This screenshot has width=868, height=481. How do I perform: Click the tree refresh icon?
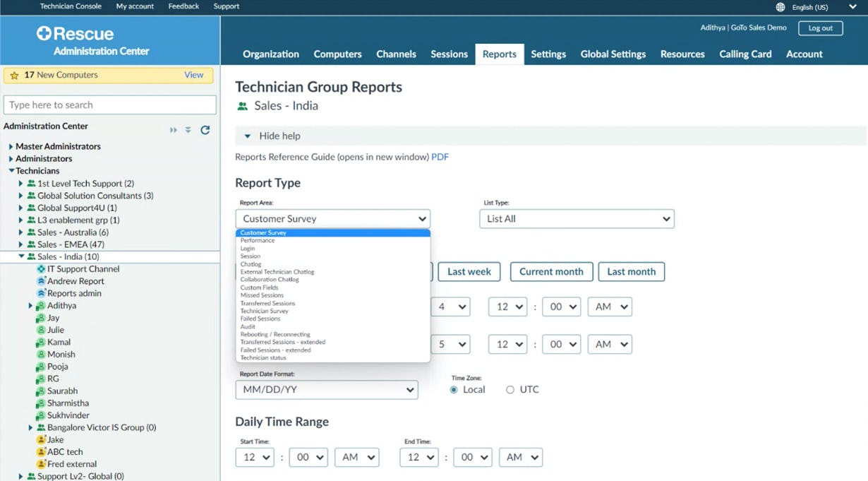(205, 130)
